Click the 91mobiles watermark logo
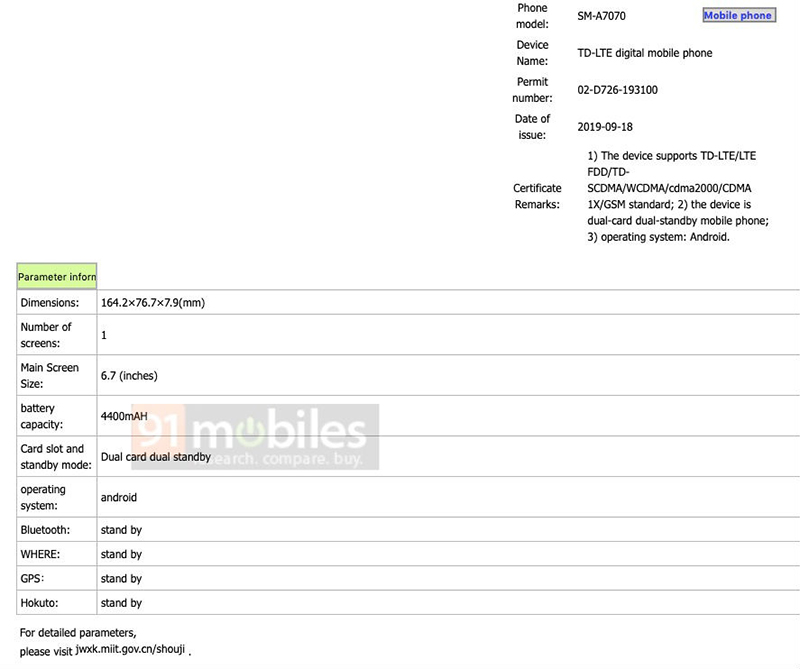800x669 pixels. click(254, 438)
